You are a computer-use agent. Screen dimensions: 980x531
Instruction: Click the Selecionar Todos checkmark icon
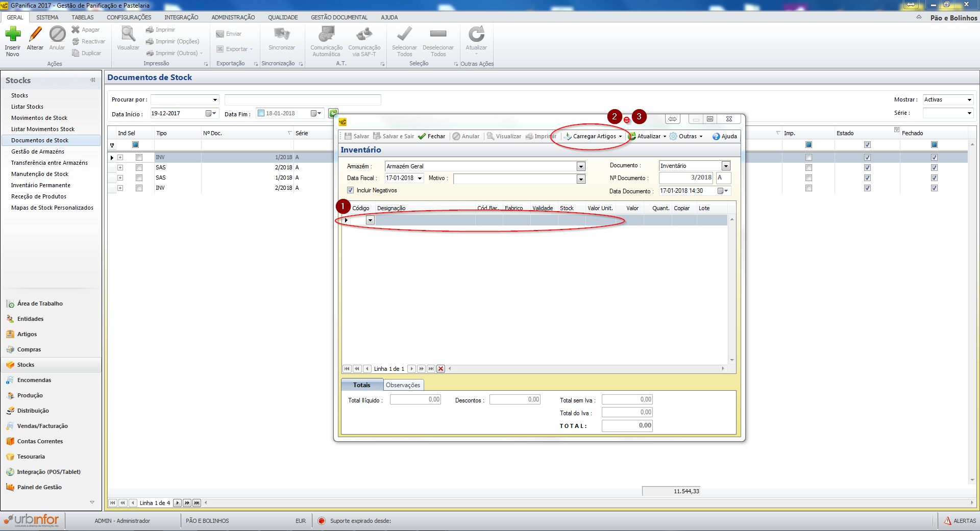[404, 35]
